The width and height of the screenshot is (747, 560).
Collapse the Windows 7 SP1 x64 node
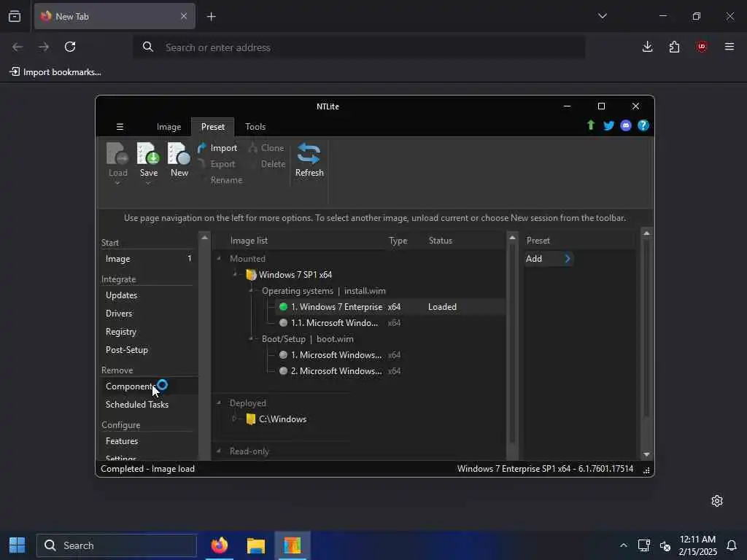pos(235,275)
